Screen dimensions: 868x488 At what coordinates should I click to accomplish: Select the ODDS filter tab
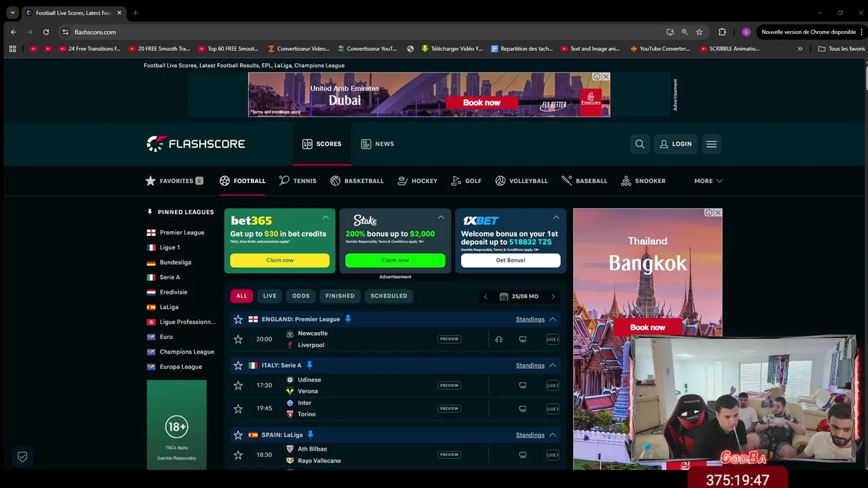300,296
